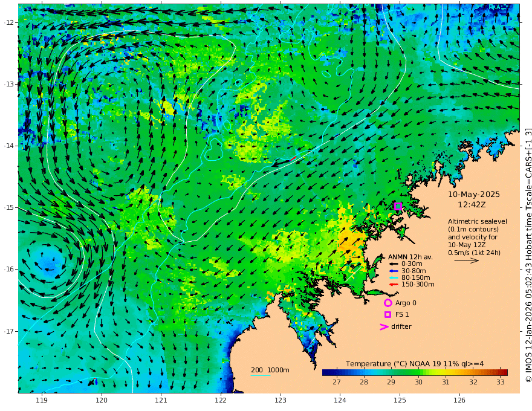Click the 125 longitude axis label
Screen dimensions: 532x411
[x=400, y=401]
